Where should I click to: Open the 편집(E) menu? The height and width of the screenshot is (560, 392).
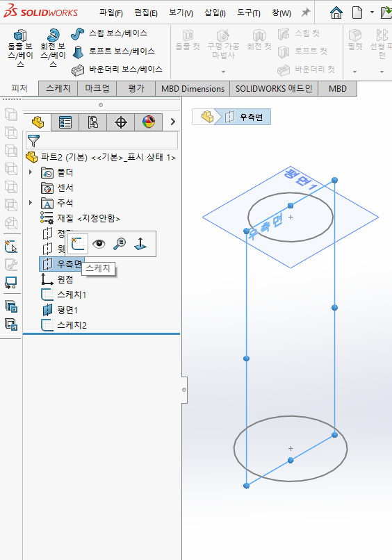coord(146,13)
